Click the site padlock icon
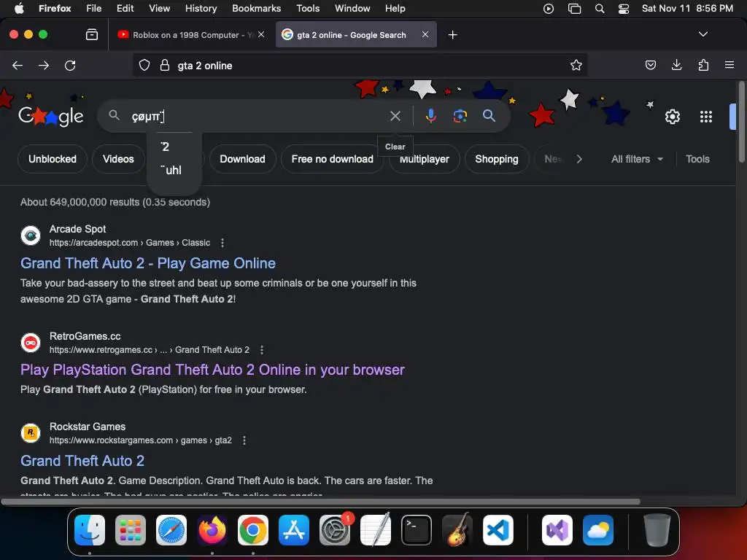Screen dimensions: 747x560 [x=165, y=65]
